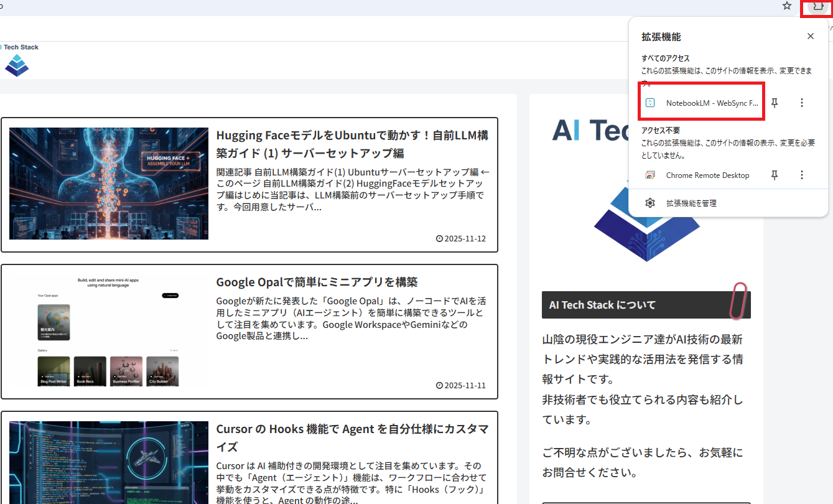
Task: Open the Chrome Remote Desktop extension
Action: (x=707, y=175)
